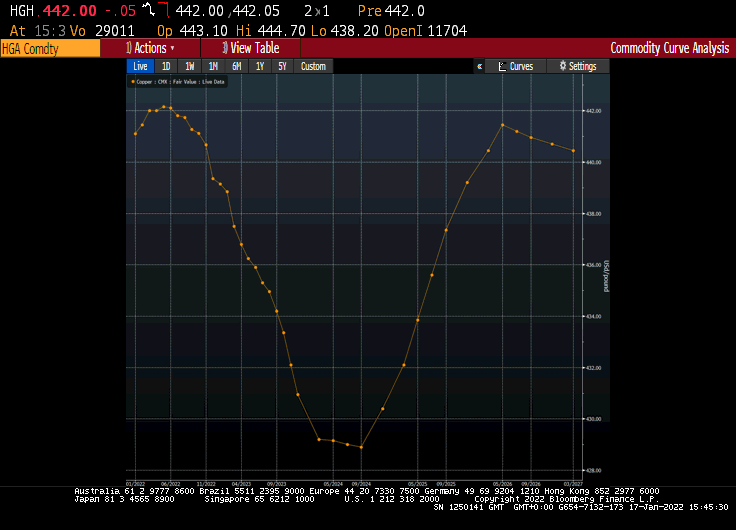
Task: Switch to the 1D range
Action: tap(165, 66)
